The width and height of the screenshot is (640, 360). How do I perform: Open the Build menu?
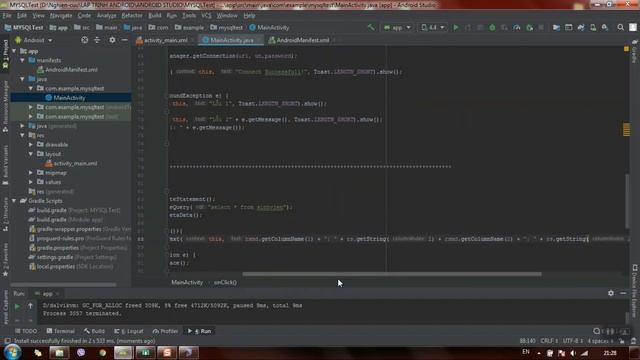coord(155,16)
